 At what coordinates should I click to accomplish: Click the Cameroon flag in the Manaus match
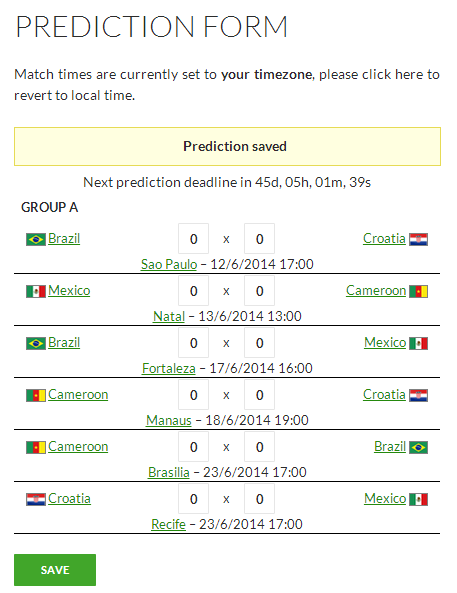click(x=36, y=395)
